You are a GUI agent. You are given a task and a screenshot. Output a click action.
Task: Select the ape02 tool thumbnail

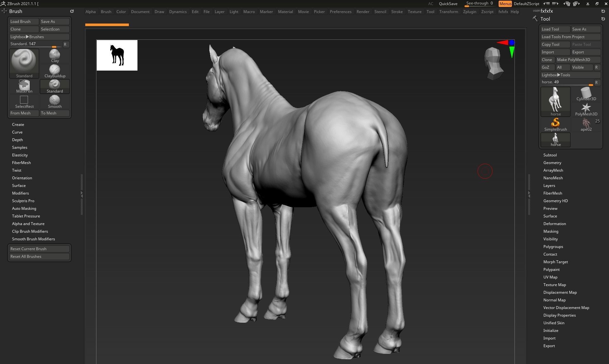[x=585, y=124]
